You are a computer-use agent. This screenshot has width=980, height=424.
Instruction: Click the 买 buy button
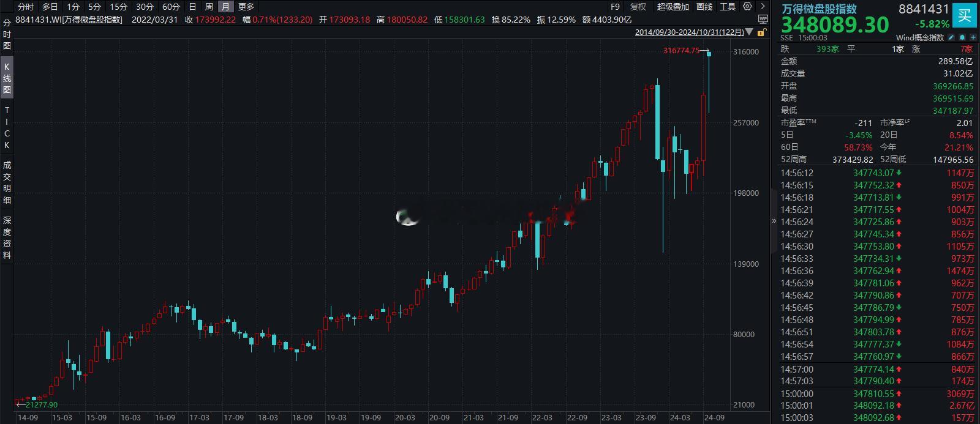click(x=965, y=15)
